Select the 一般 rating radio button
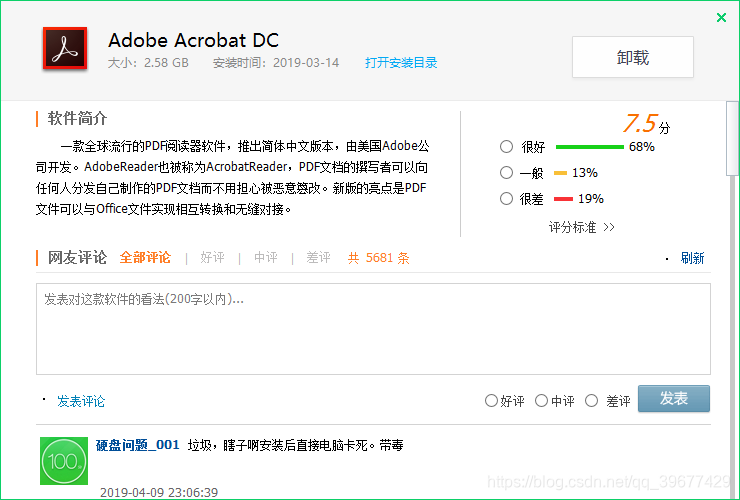The height and width of the screenshot is (500, 740). point(506,173)
